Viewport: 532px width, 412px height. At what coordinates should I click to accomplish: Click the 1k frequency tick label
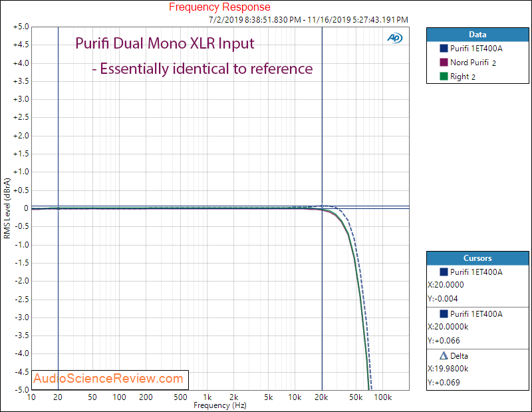click(207, 397)
